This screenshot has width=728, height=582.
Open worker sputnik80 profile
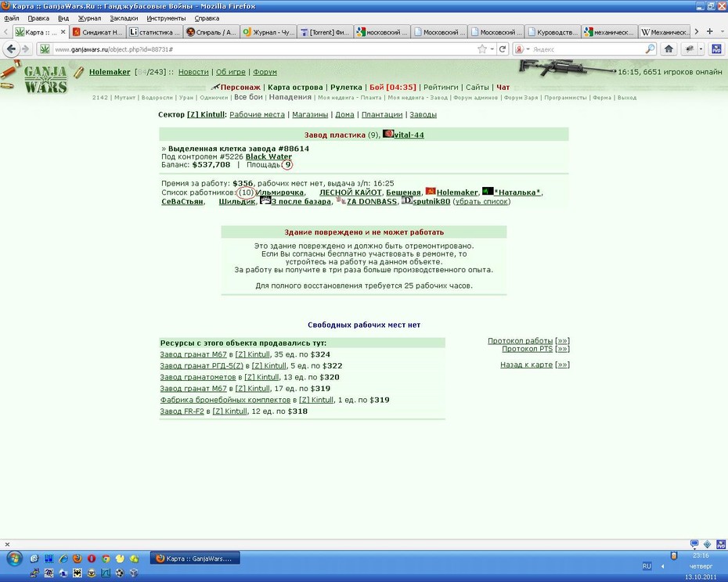[431, 201]
